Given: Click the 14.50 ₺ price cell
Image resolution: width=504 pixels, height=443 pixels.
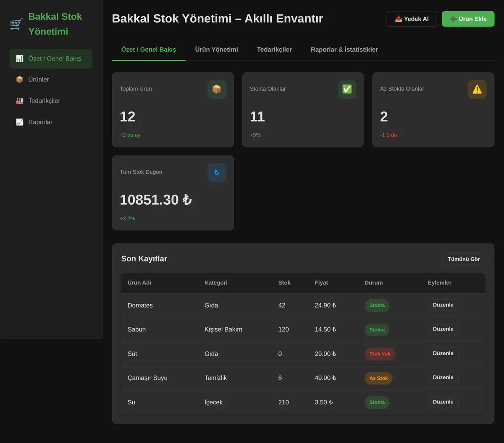Looking at the screenshot, I should 325,329.
